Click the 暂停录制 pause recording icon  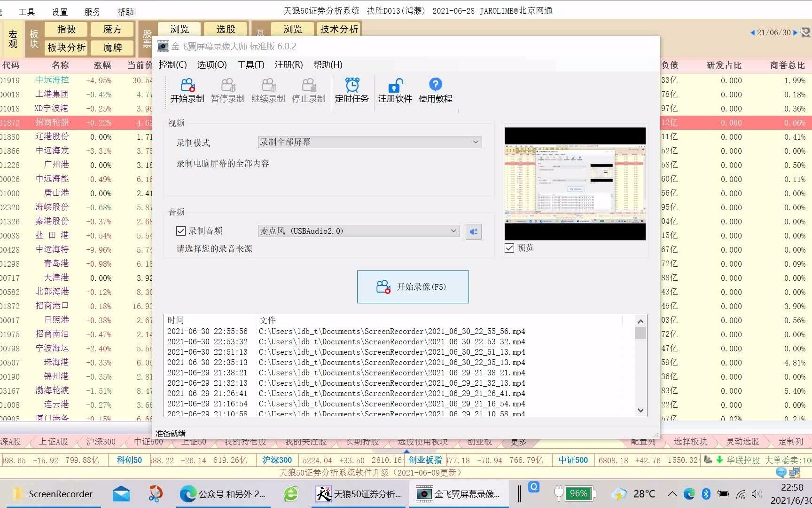tap(227, 90)
